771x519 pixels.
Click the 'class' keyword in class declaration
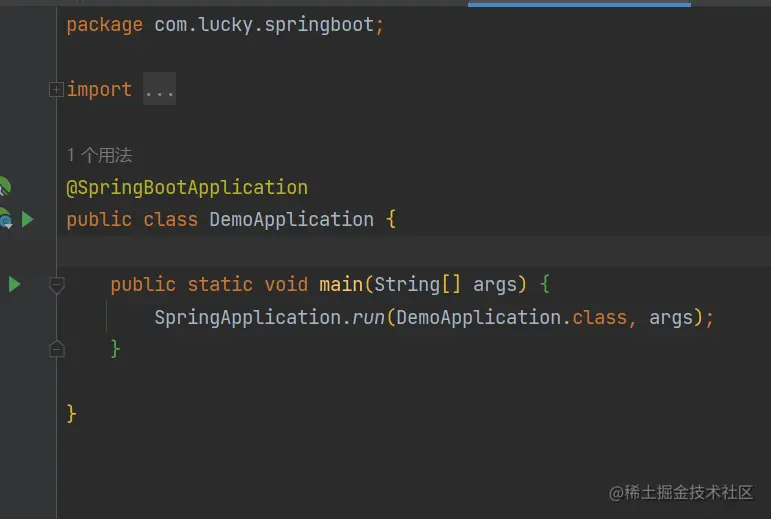171,219
